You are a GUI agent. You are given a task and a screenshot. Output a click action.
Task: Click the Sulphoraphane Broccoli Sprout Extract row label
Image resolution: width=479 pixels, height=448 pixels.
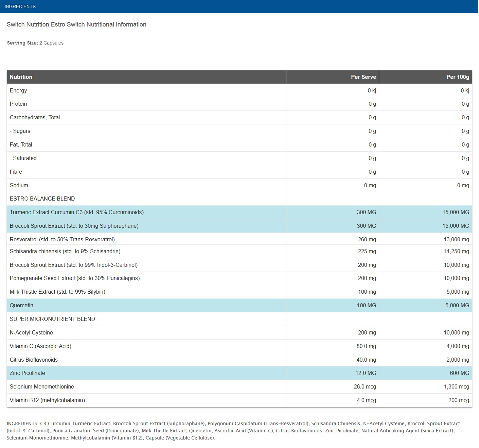[x=74, y=226]
